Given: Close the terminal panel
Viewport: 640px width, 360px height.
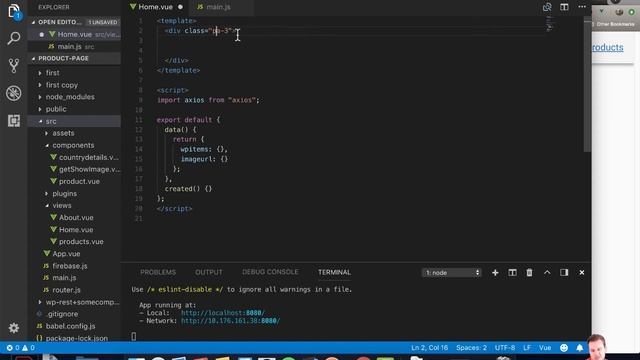Looking at the screenshot, I should [582, 272].
